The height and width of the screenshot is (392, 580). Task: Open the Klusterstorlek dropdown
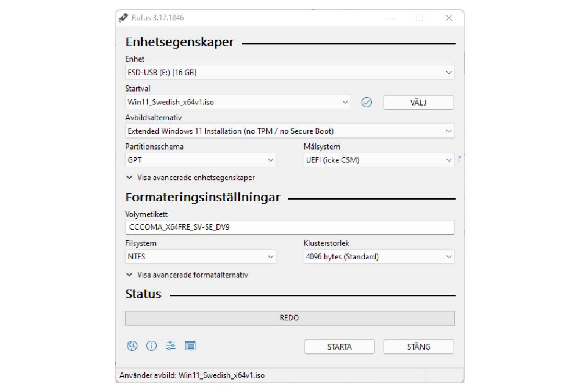379,257
